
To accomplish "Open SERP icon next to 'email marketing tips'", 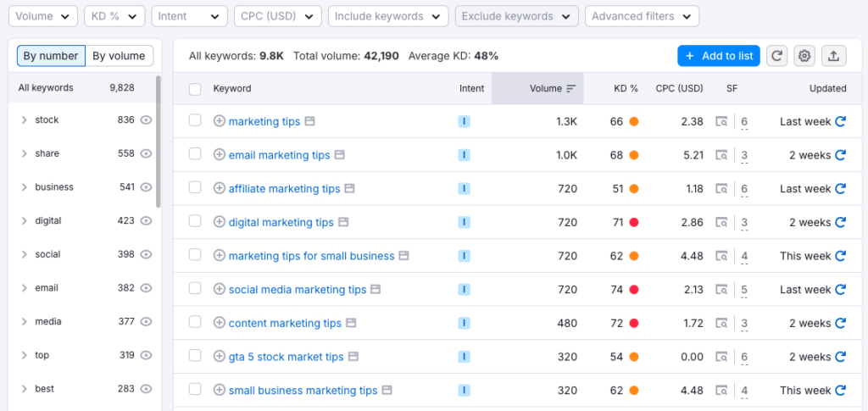I will point(339,155).
